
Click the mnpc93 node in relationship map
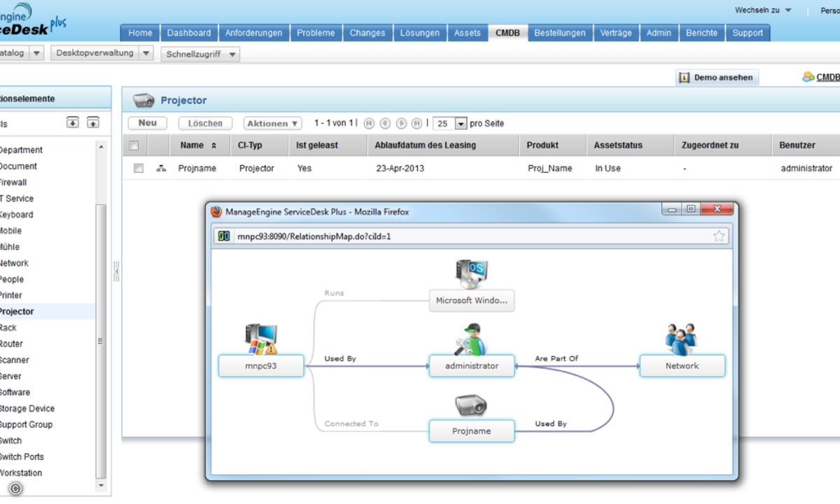coord(261,366)
